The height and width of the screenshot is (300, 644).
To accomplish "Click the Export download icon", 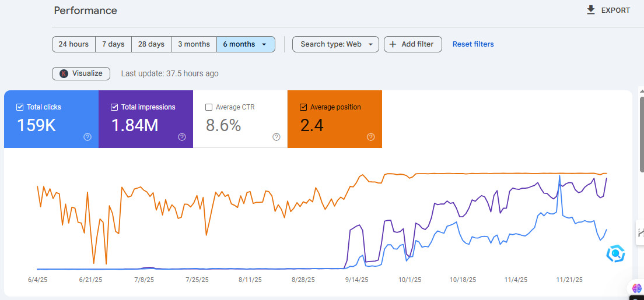I will coord(590,10).
